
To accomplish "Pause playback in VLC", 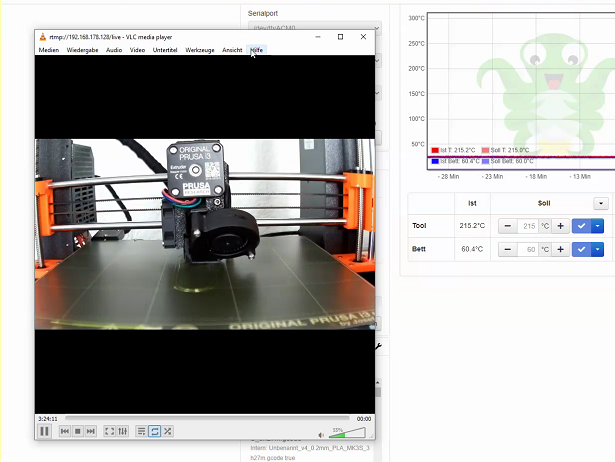I will tap(44, 431).
